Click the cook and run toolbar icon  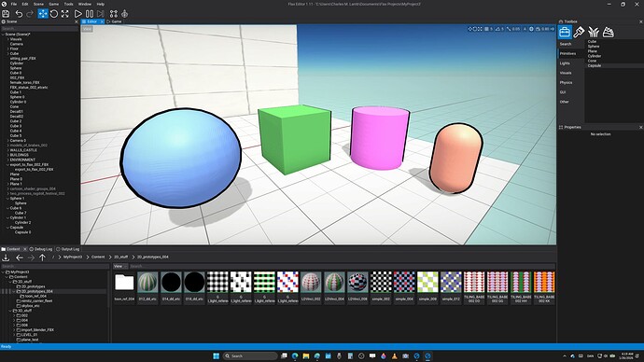(x=124, y=14)
